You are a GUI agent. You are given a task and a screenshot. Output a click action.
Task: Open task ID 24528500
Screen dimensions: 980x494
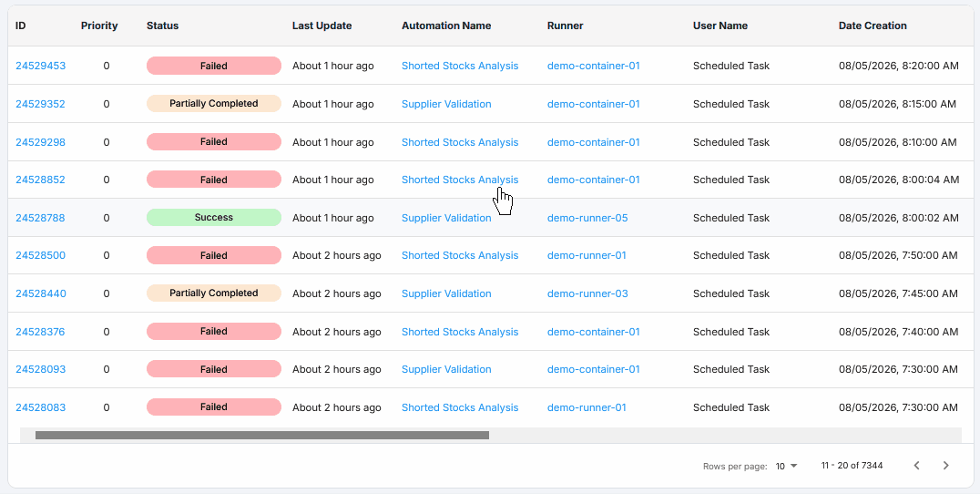pos(41,255)
